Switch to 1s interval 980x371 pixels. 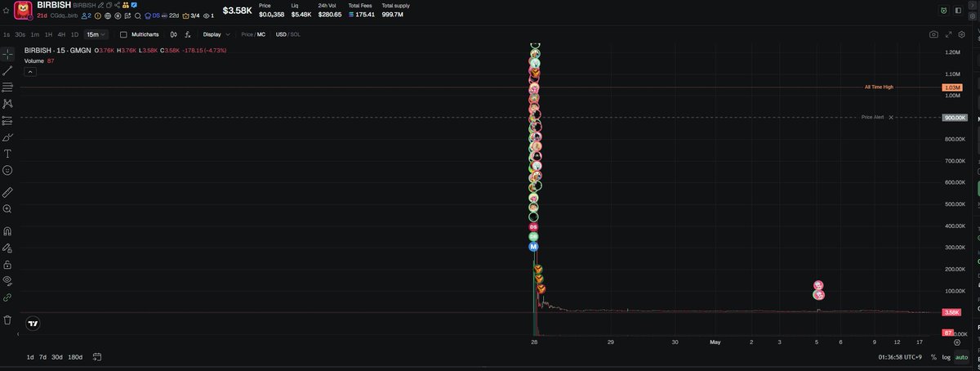(7, 34)
